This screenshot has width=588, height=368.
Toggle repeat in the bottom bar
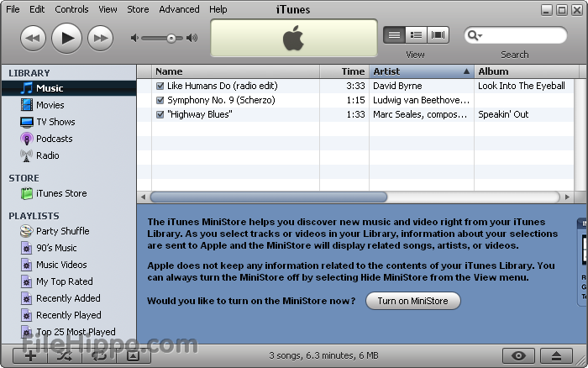pos(99,355)
